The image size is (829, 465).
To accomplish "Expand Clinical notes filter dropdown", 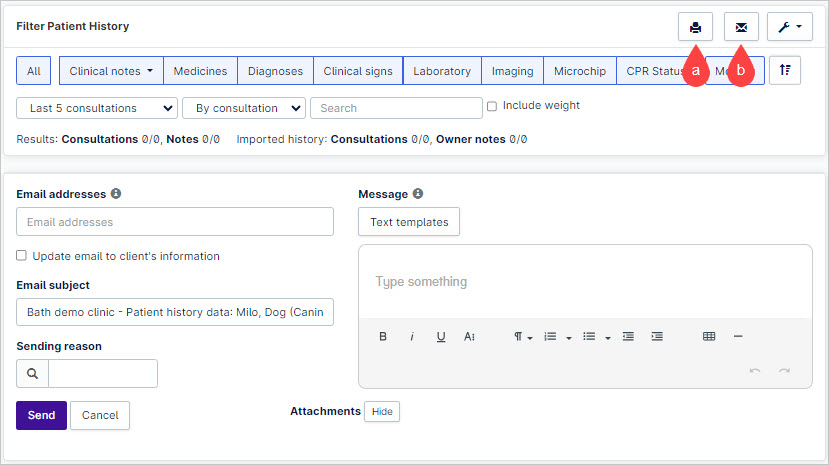I will (111, 71).
